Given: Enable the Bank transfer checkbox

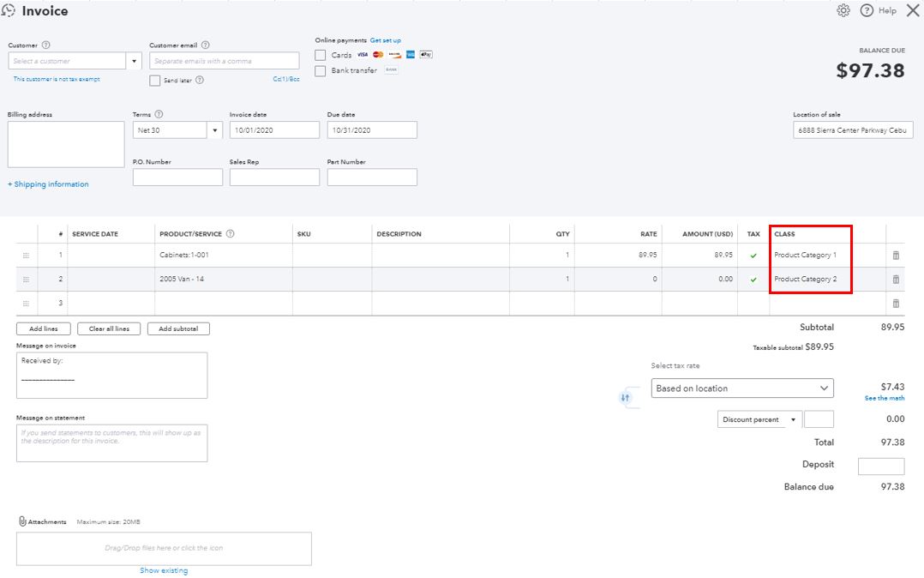Looking at the screenshot, I should 321,70.
